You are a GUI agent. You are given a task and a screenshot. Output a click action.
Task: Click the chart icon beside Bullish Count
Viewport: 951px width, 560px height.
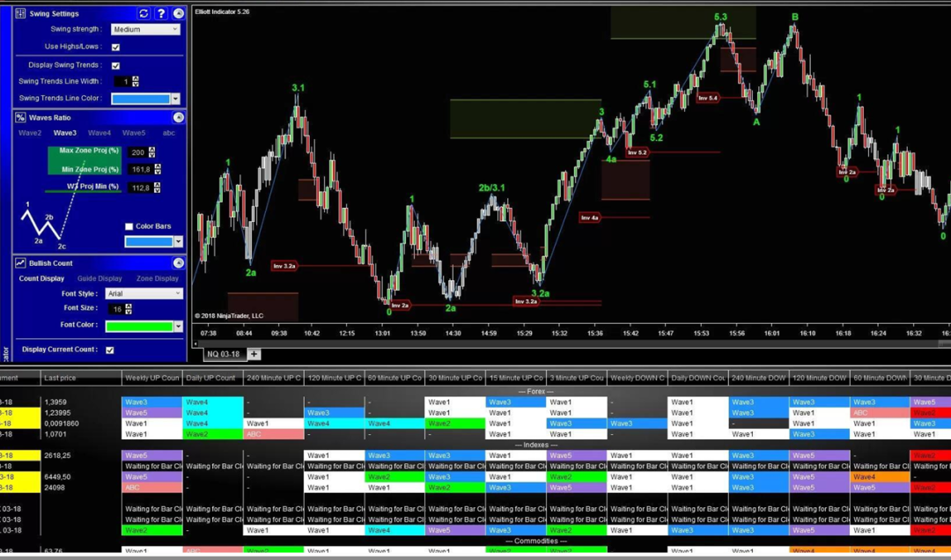tap(20, 263)
